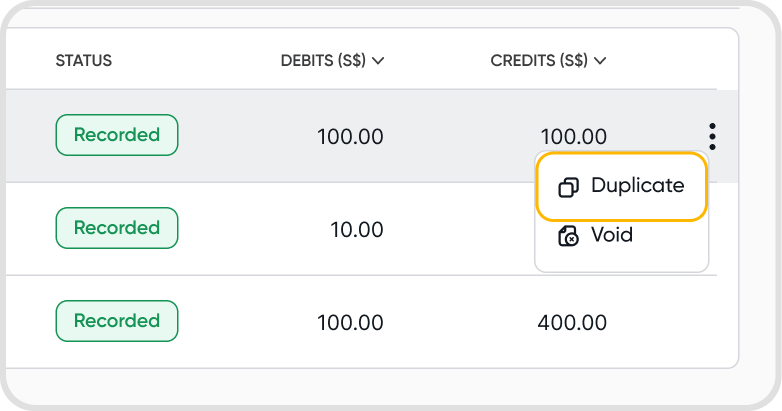Click the three-dot more options icon

point(712,136)
